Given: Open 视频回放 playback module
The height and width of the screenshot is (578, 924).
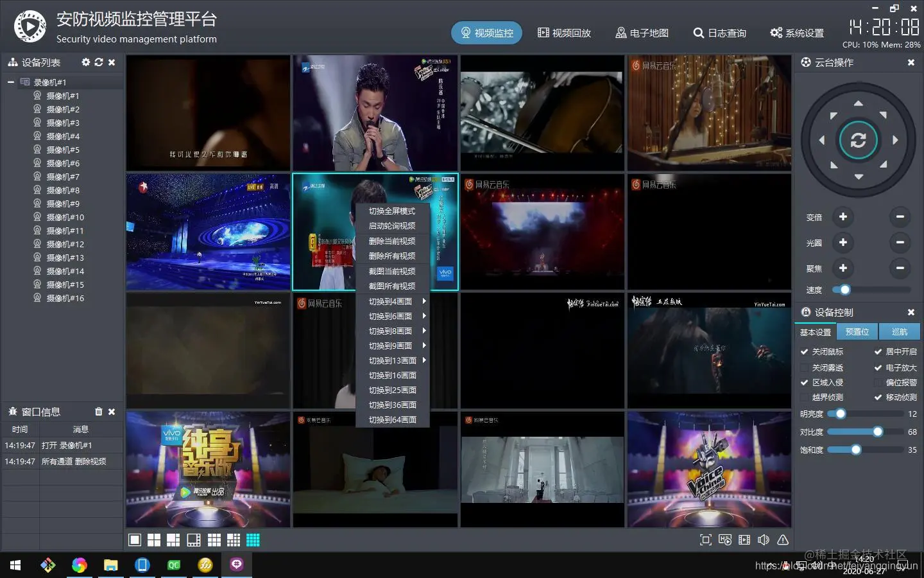Looking at the screenshot, I should click(x=564, y=33).
